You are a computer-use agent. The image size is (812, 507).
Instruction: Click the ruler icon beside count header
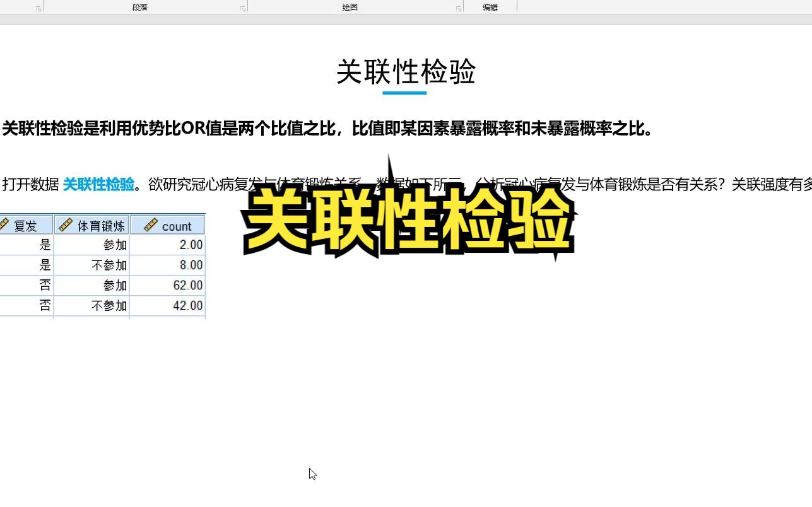150,225
